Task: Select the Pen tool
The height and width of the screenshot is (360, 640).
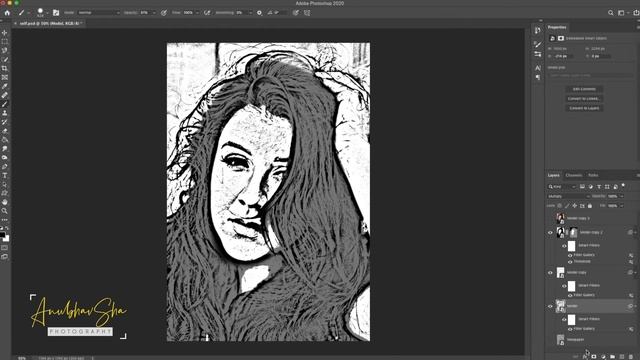Action: (4, 167)
